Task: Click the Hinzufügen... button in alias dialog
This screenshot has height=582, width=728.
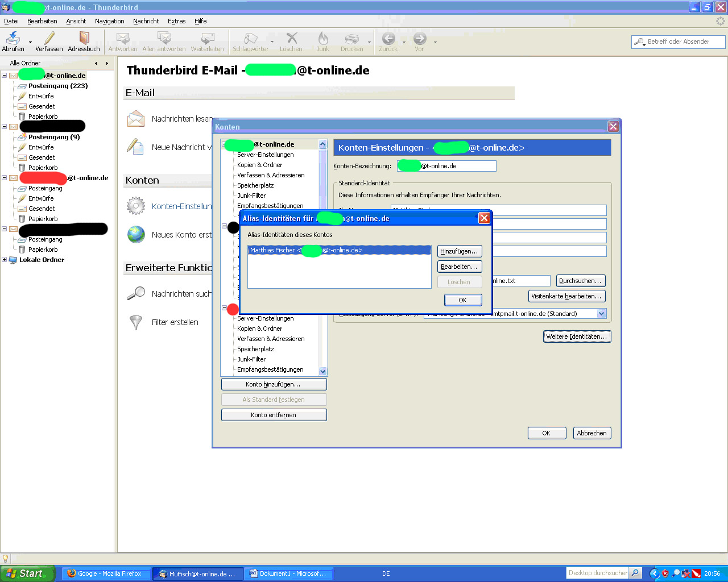Action: click(459, 251)
